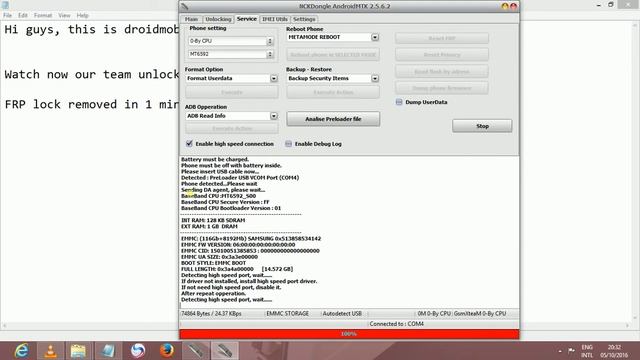Select the Service tab

(247, 19)
